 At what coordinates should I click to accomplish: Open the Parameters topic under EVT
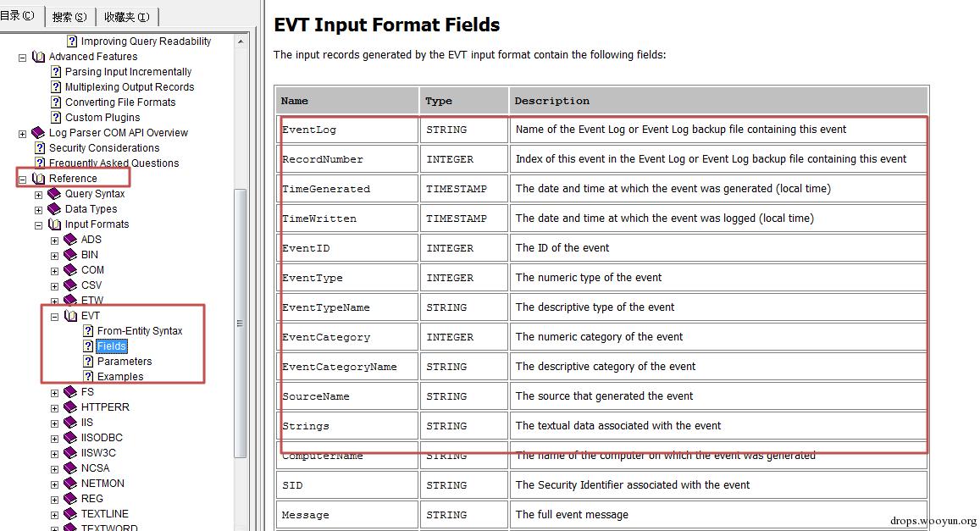[125, 362]
